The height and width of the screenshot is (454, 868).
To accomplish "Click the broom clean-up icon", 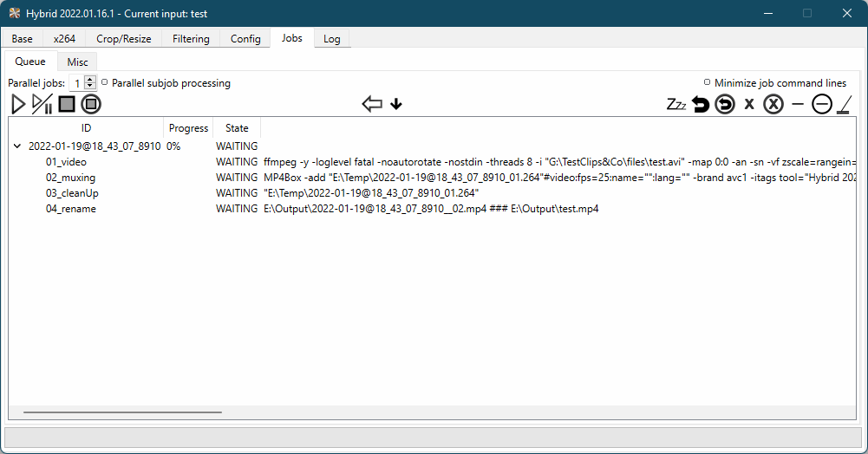I will [x=845, y=105].
